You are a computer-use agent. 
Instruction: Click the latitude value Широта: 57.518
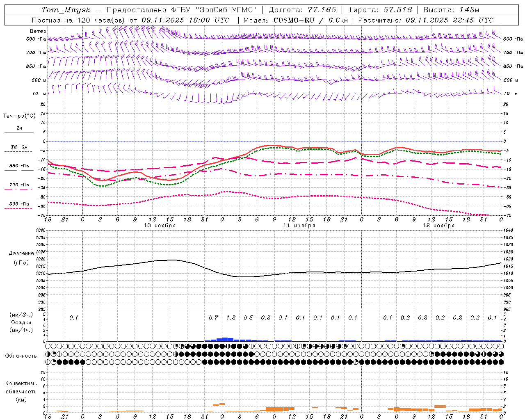379,10
